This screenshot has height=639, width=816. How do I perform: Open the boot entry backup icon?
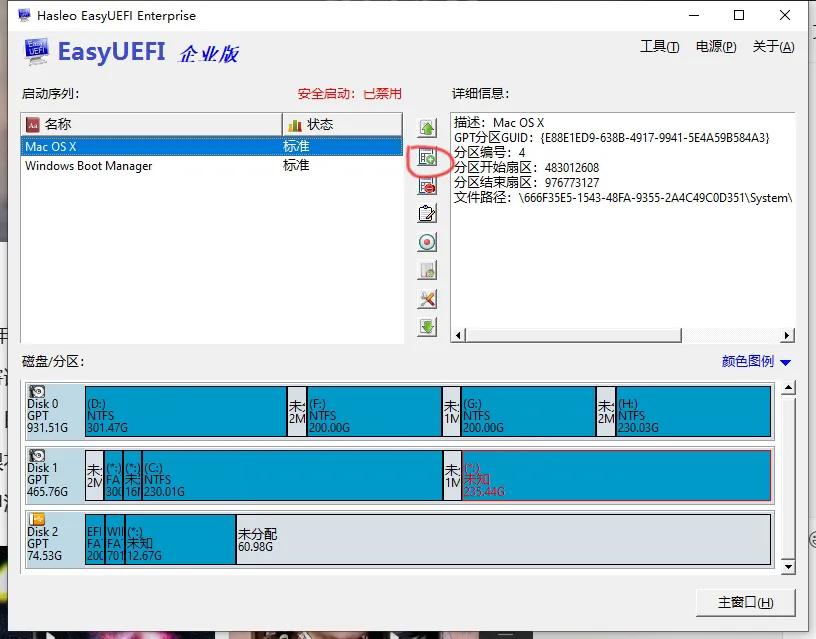(x=426, y=269)
